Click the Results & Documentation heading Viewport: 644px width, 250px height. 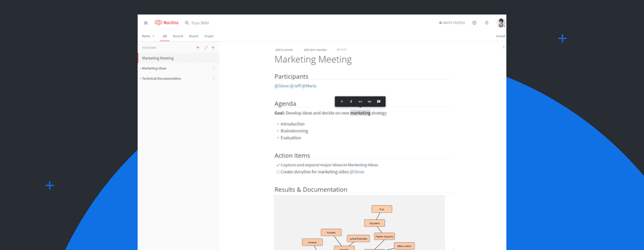coord(311,189)
